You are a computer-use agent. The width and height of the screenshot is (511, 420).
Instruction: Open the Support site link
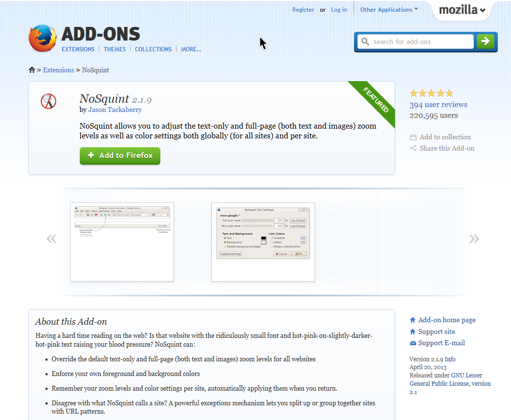coord(437,332)
